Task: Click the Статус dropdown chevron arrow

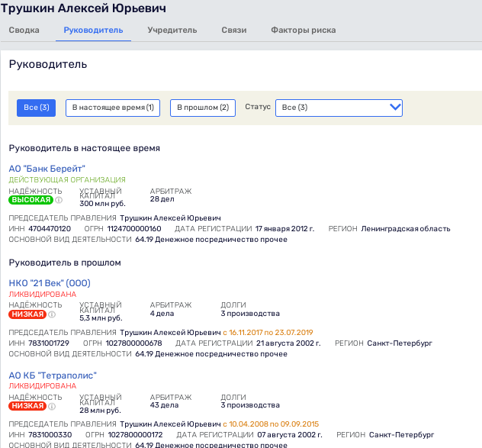Action: 395,107
